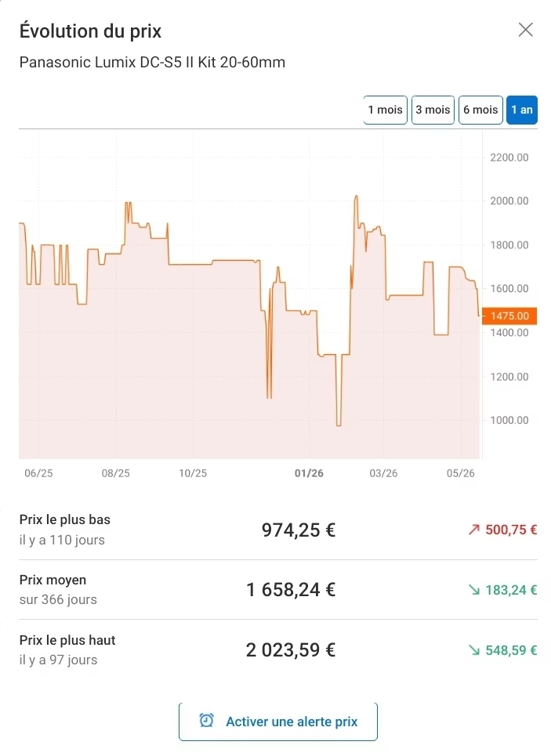Click the orange 1475.00 current price tag
551x756 pixels.
pos(509,316)
